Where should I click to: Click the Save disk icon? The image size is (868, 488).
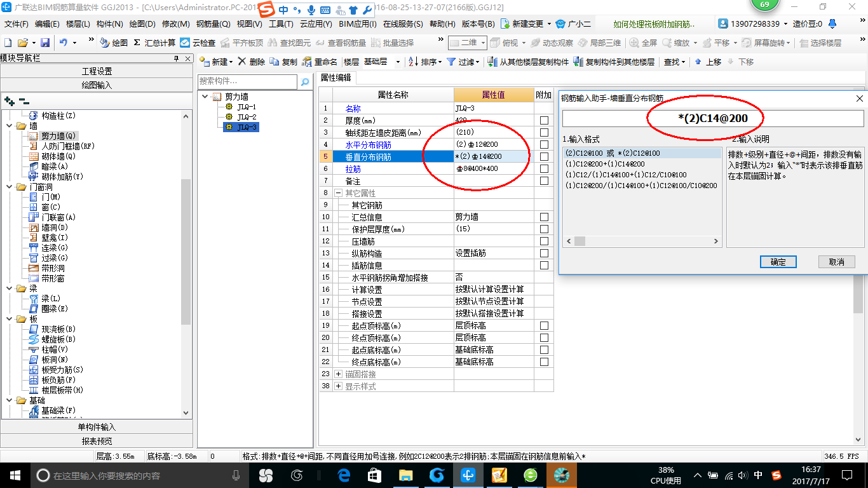point(45,43)
